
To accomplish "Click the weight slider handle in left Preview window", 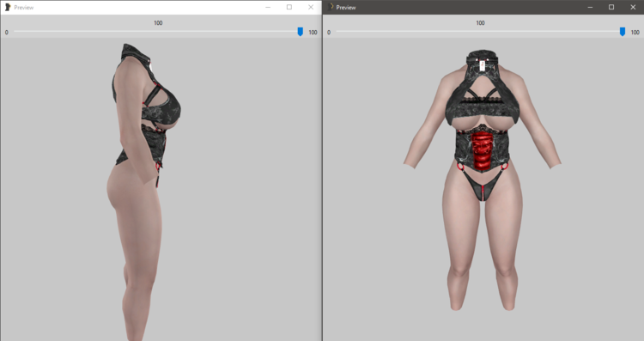I will coord(301,32).
